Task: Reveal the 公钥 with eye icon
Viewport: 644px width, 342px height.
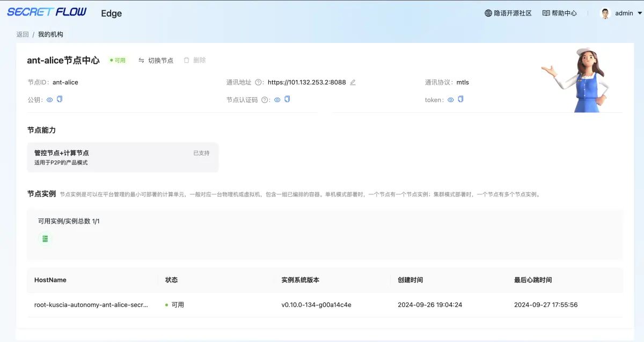Action: 49,99
